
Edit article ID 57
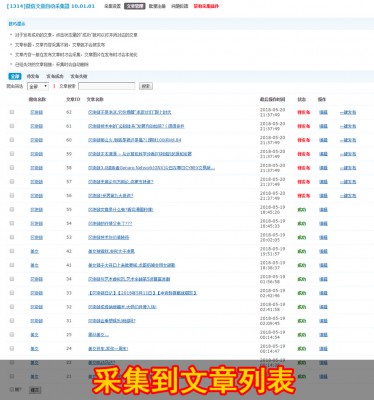tap(323, 182)
